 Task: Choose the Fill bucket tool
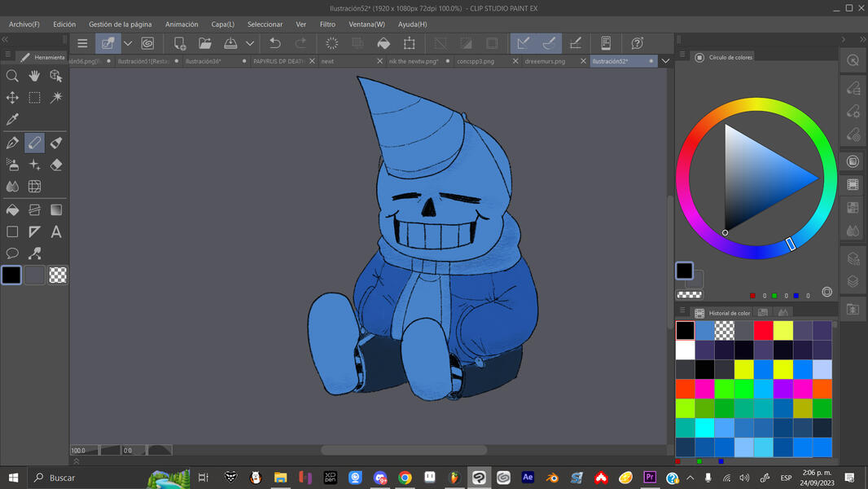point(12,210)
